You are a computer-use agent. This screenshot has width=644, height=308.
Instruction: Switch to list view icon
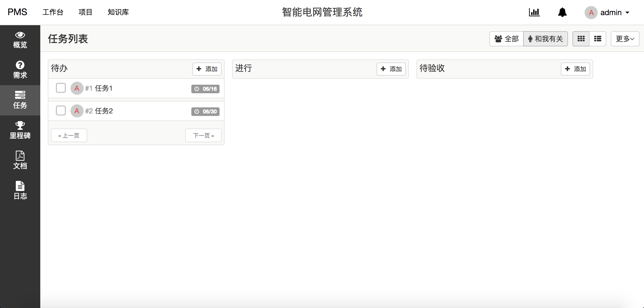click(597, 39)
